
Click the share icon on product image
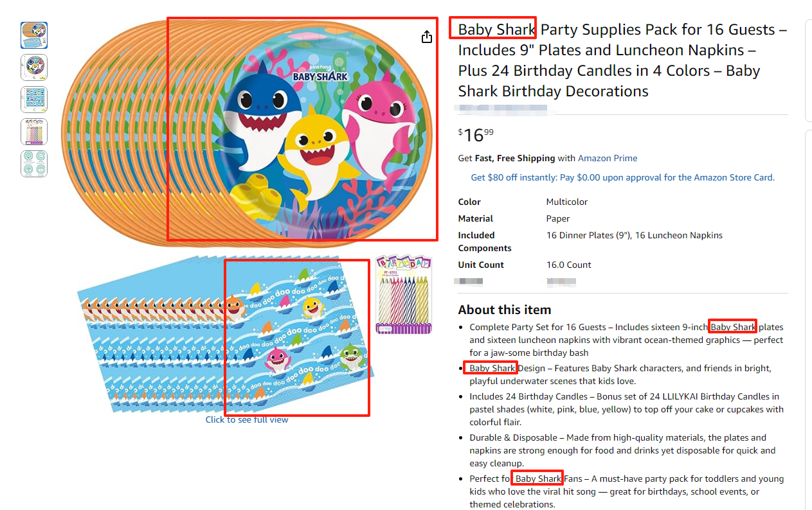pos(427,37)
